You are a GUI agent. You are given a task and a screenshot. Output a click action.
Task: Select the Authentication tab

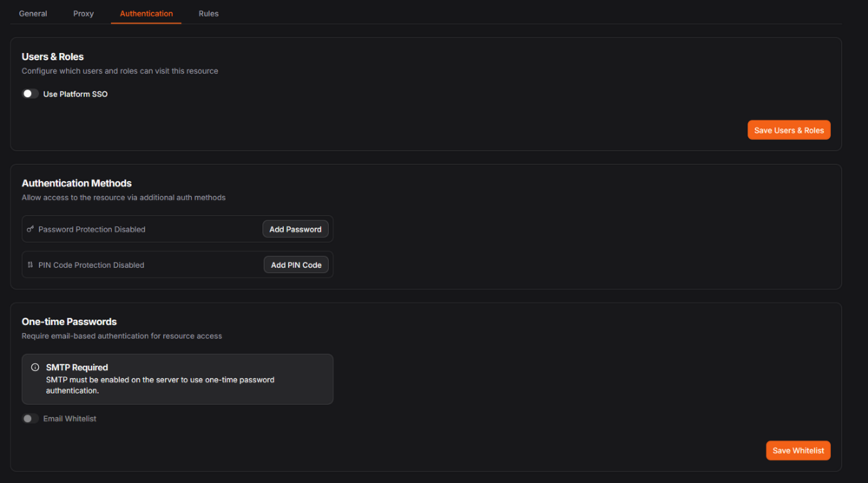coord(146,13)
